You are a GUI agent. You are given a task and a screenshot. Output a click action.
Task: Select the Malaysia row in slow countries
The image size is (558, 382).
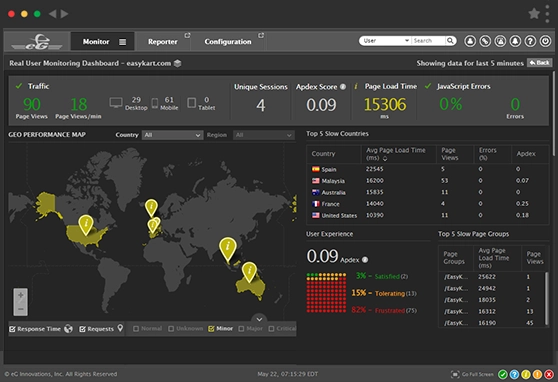(x=427, y=181)
